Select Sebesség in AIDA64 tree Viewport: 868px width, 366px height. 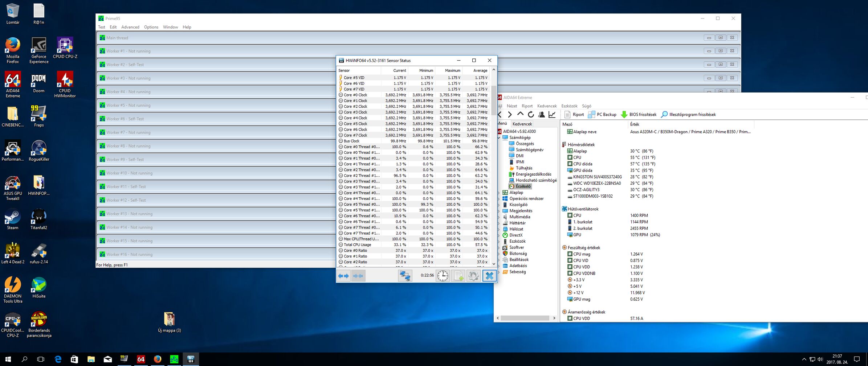click(517, 272)
